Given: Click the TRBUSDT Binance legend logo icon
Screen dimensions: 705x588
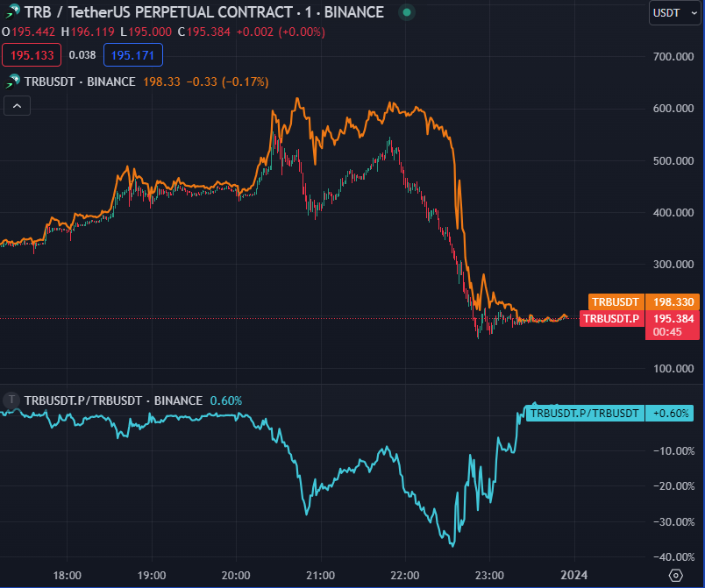Looking at the screenshot, I should [11, 81].
